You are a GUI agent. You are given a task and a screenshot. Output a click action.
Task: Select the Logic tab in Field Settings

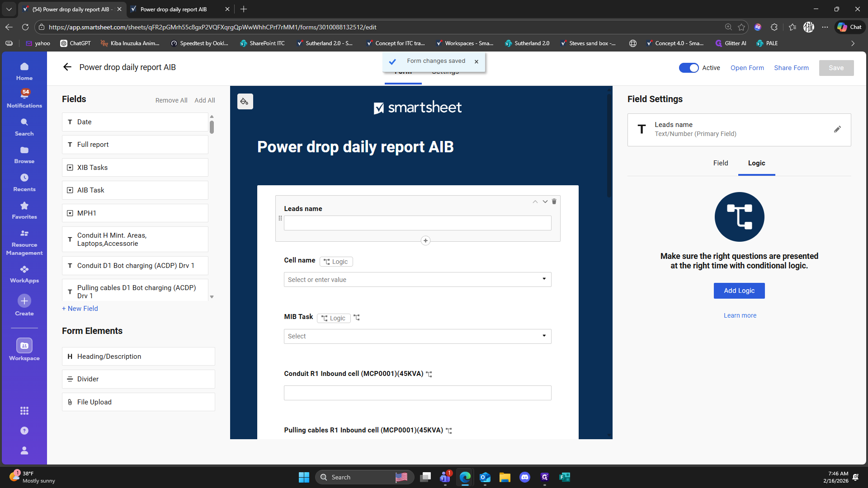pos(756,163)
